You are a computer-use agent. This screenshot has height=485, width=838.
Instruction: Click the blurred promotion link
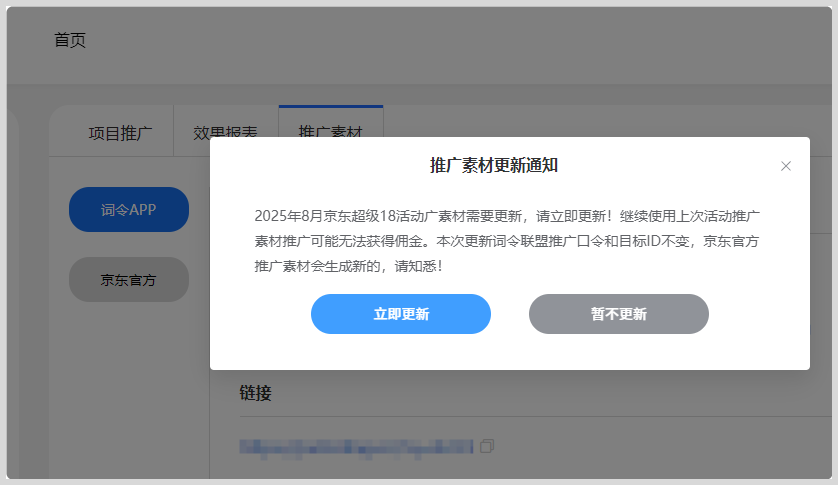tap(356, 447)
